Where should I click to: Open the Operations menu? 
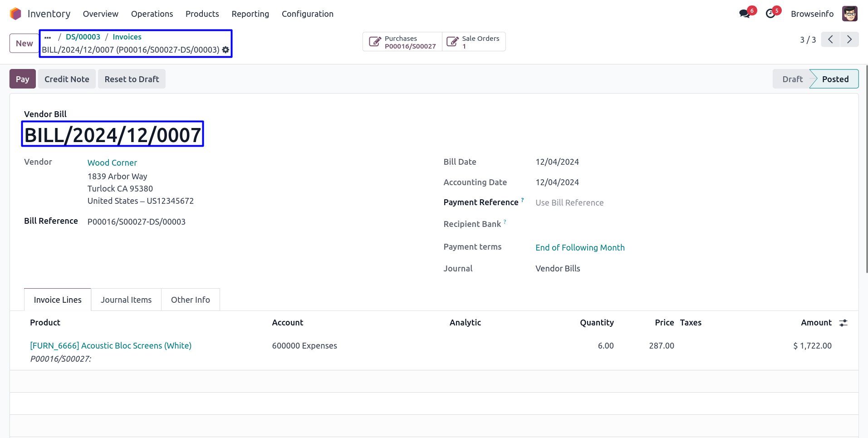coord(152,14)
